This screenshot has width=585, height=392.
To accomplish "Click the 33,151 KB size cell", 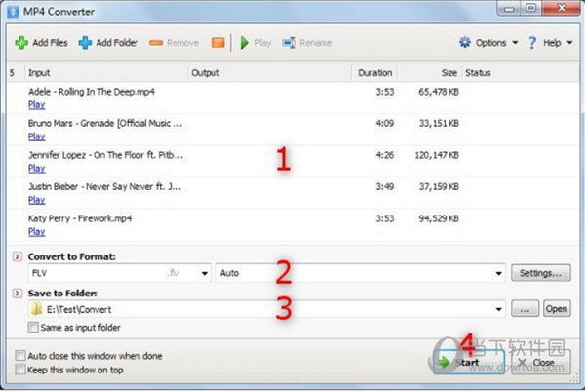I will click(x=439, y=124).
